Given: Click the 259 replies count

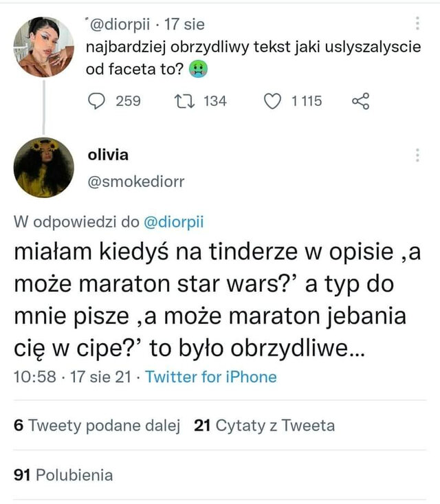Looking at the screenshot, I should (x=128, y=101).
